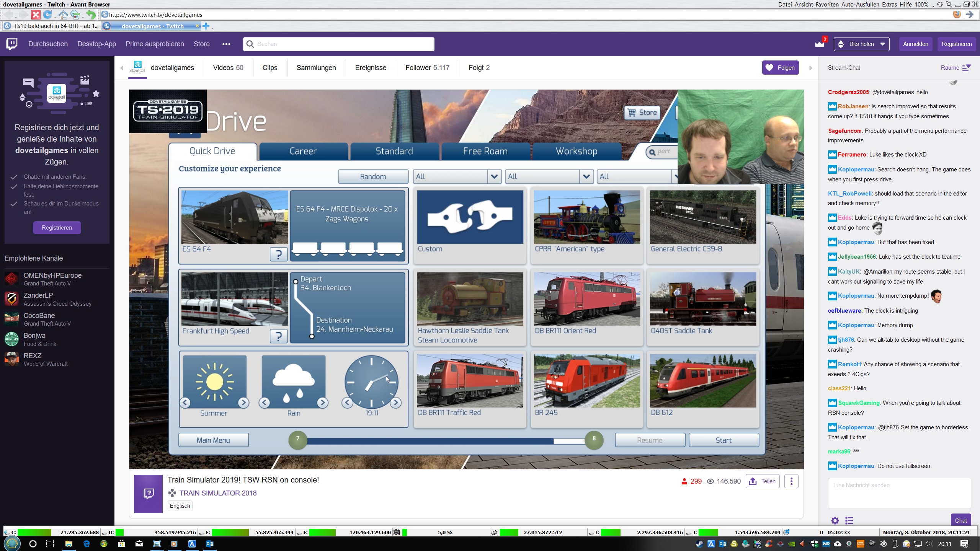Select the DB BR111 Orient Red thumbnail

(x=587, y=299)
